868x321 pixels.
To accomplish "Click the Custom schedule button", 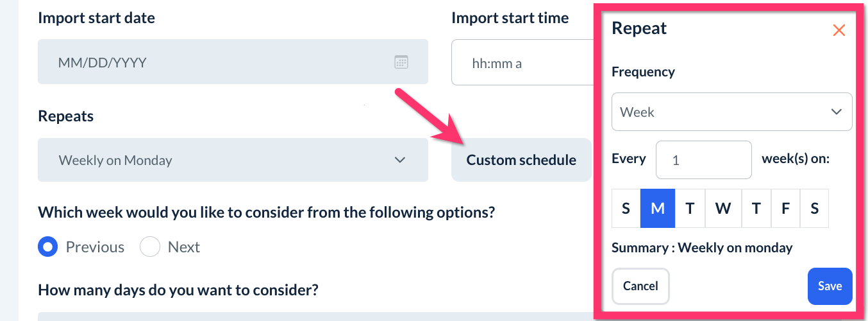I will pos(521,160).
